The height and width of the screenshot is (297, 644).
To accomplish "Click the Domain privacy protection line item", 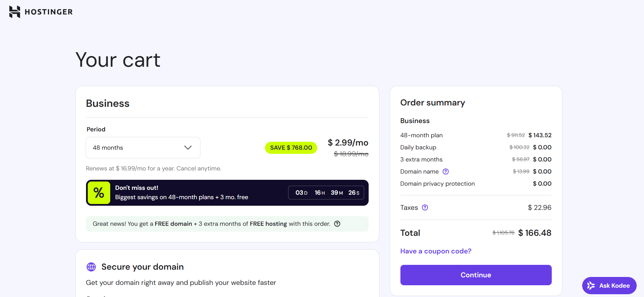I will 476,184.
